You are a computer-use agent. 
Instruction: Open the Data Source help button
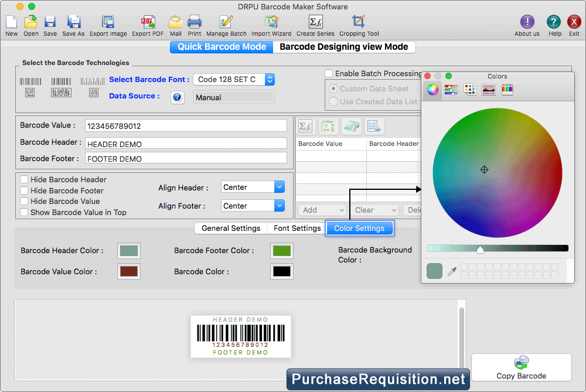(177, 97)
